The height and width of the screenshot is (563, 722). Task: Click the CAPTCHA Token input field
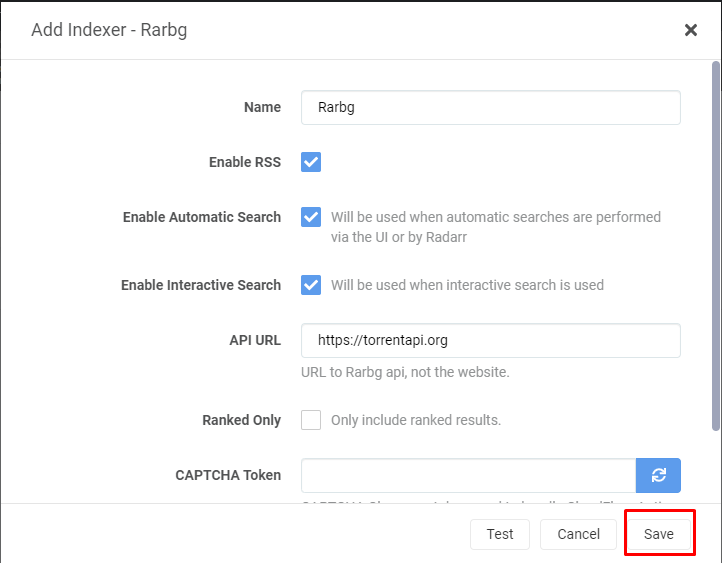coord(469,475)
